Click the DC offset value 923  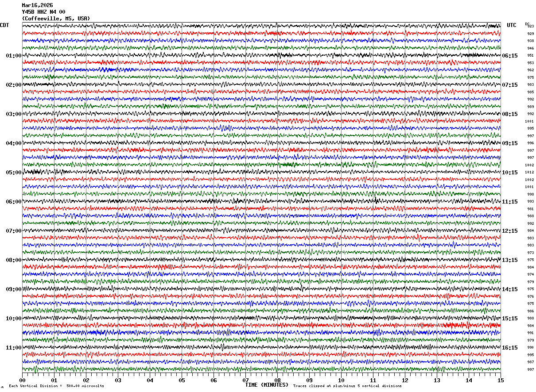[x=530, y=27]
